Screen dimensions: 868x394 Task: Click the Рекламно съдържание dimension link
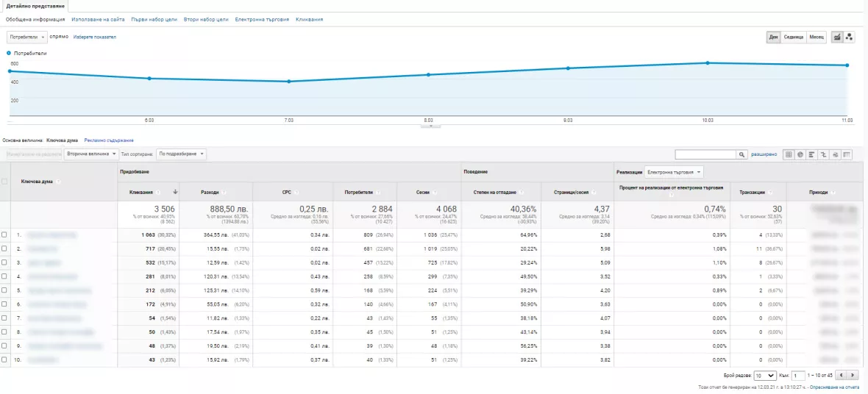tap(109, 140)
